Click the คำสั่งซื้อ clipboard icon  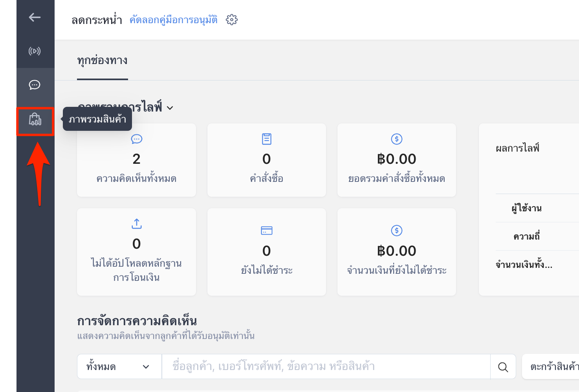[267, 139]
